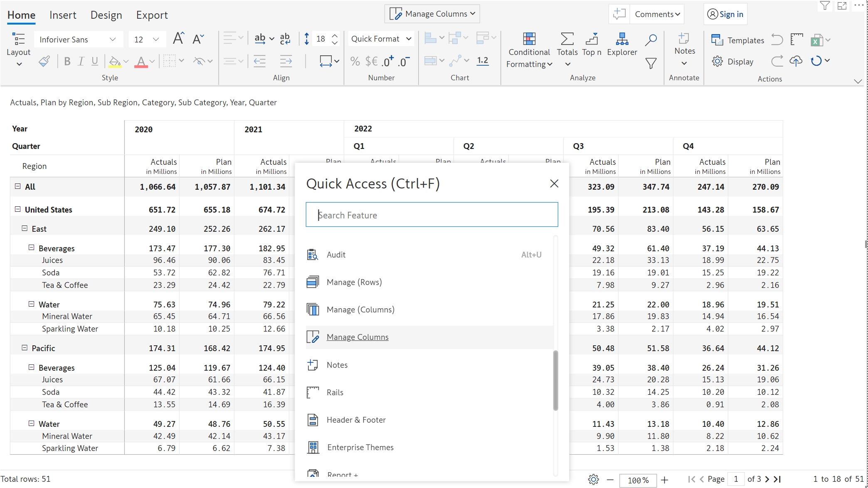
Task: Select Manage (Rows) in Quick Access
Action: (354, 282)
